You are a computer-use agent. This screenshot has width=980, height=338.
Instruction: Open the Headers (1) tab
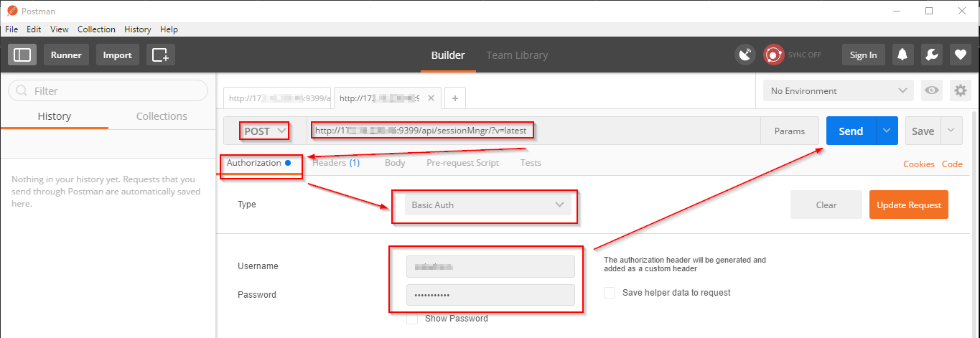[336, 163]
